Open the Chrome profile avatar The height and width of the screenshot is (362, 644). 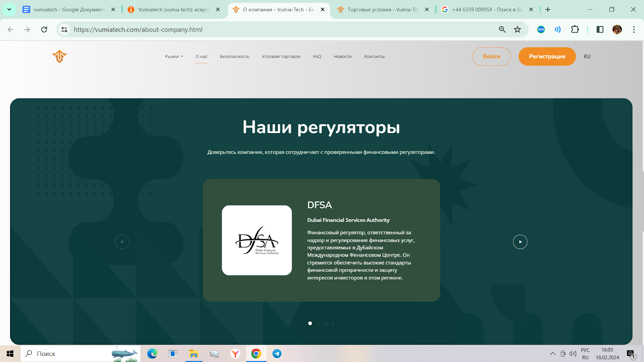(x=617, y=29)
